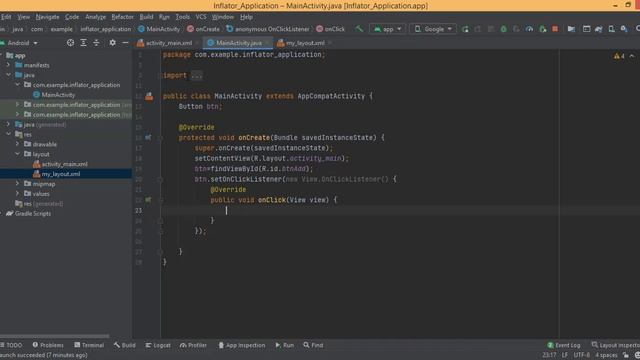Open the Build menu
This screenshot has width=640, height=360.
pyautogui.click(x=146, y=17)
